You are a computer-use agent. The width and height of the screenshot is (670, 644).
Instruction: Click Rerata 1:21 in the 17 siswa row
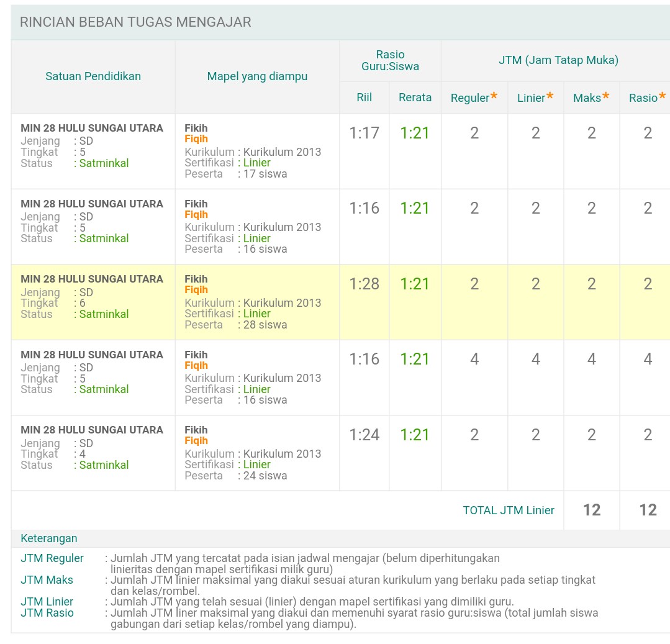coord(414,133)
